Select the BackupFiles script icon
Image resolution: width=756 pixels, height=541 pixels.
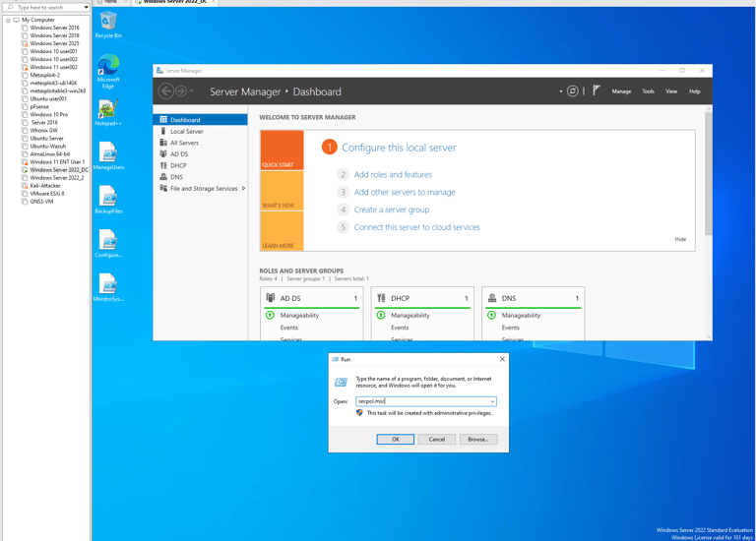coord(108,200)
